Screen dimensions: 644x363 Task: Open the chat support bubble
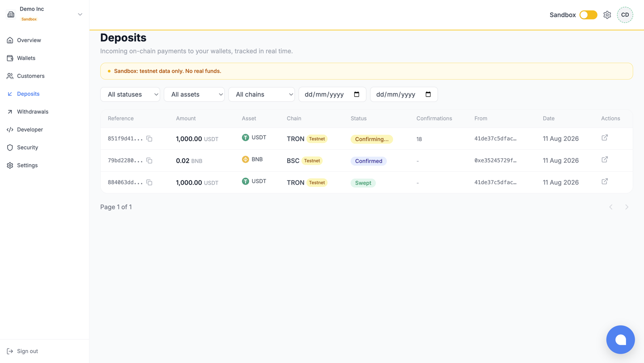(620, 340)
